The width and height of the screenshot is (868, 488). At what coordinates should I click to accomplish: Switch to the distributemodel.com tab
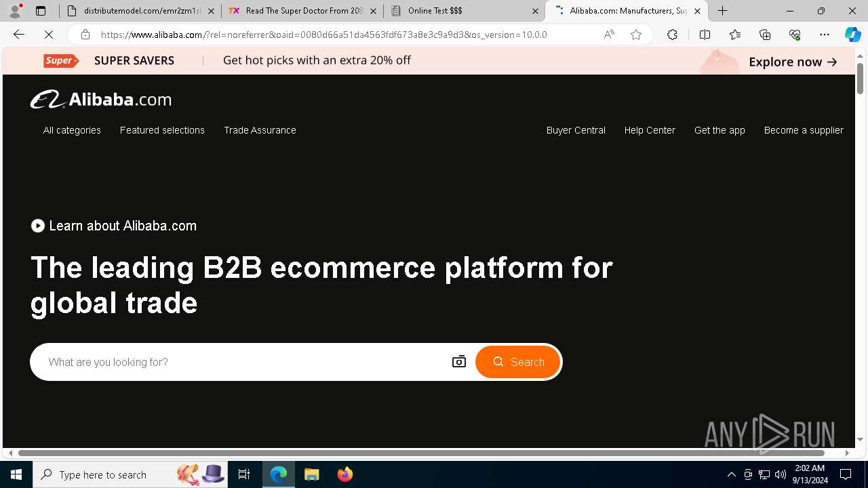pyautogui.click(x=140, y=11)
